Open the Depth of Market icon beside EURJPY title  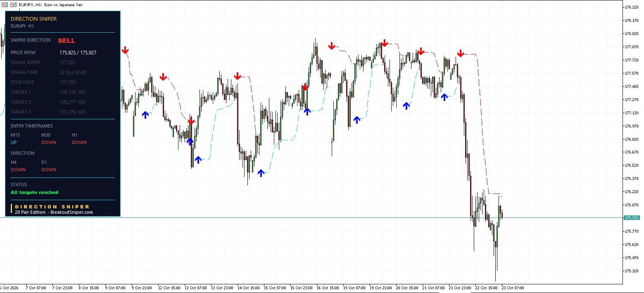click(5, 5)
